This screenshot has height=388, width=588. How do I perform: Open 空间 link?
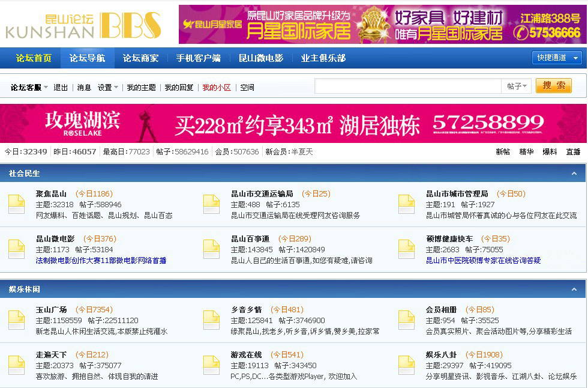pos(247,88)
